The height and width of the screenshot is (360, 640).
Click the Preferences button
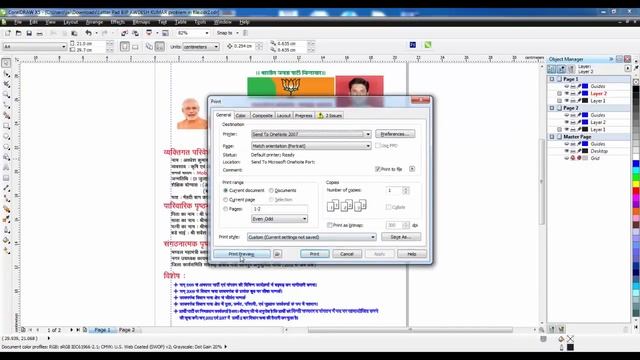pos(395,134)
